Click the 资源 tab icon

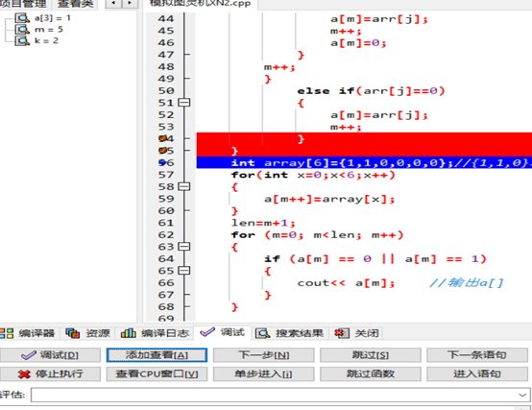pyautogui.click(x=73, y=333)
